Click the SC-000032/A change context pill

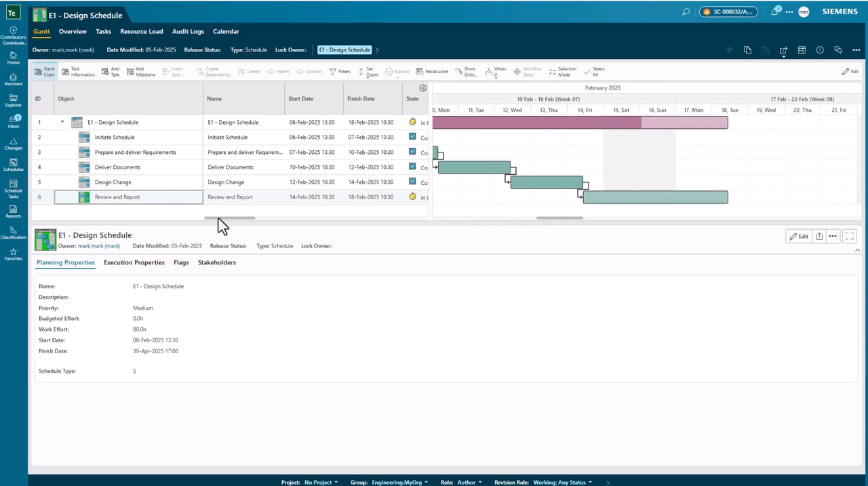[x=728, y=12]
